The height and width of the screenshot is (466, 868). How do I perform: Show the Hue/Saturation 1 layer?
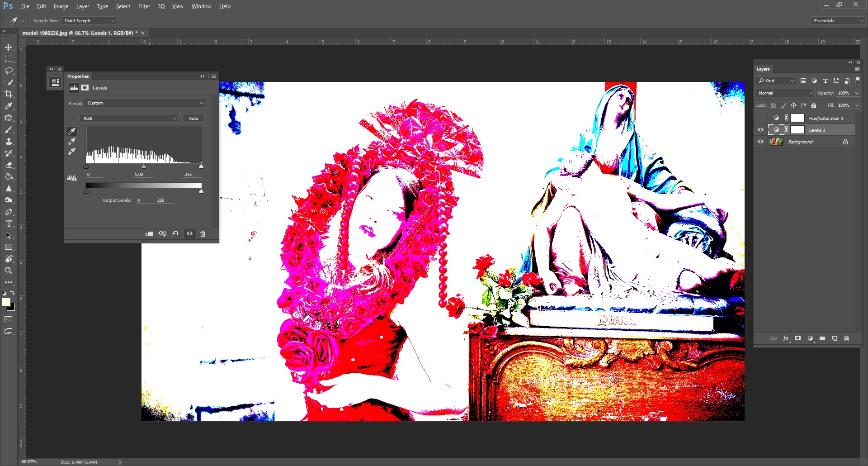760,118
